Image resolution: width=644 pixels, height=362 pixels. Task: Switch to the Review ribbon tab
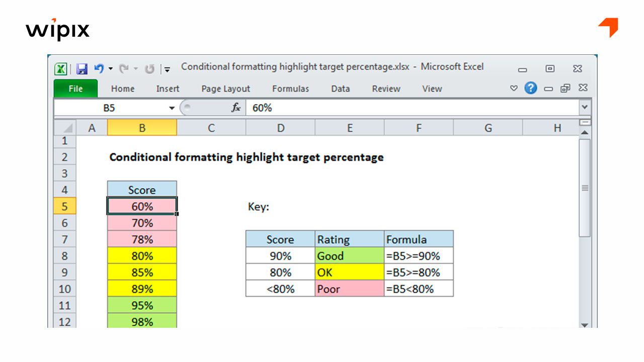[386, 88]
